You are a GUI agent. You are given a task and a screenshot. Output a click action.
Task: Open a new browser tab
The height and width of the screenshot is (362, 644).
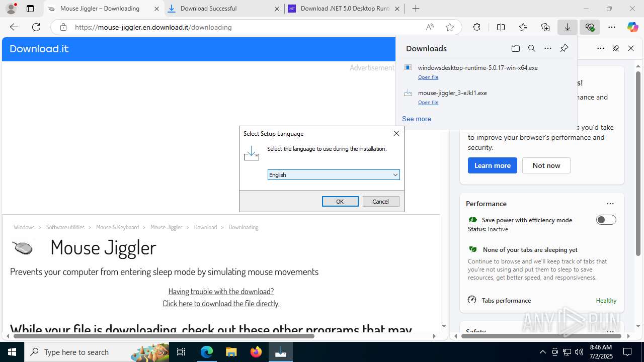coord(416,9)
